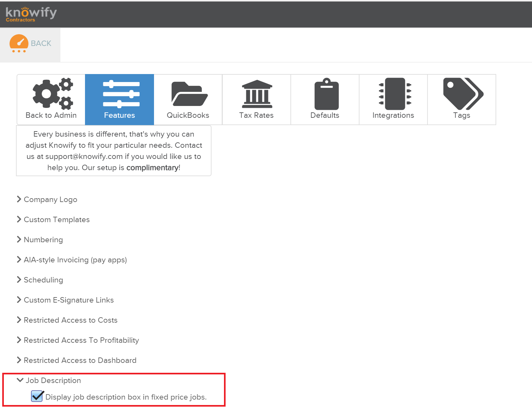Open the Defaults tab label
The height and width of the screenshot is (413, 532).
(x=325, y=115)
